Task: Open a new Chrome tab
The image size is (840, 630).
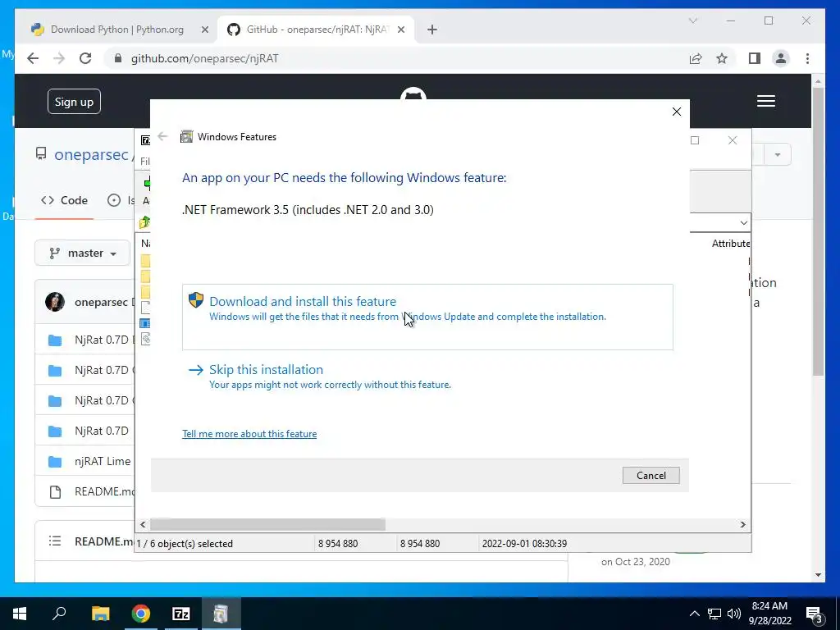Action: 432,30
